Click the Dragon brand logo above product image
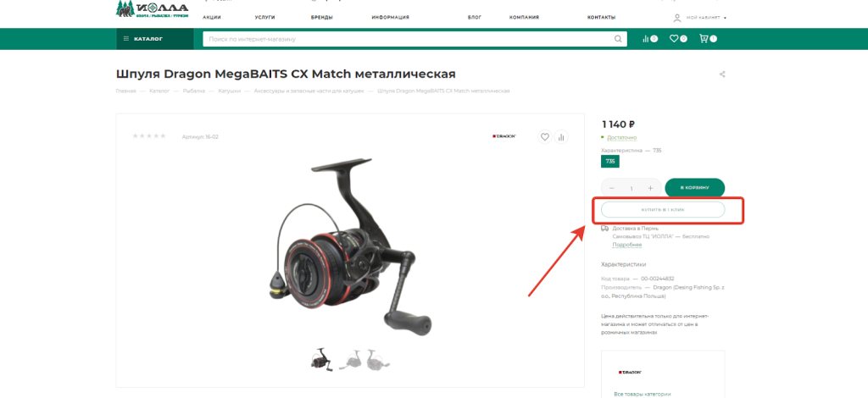 pyautogui.click(x=504, y=136)
